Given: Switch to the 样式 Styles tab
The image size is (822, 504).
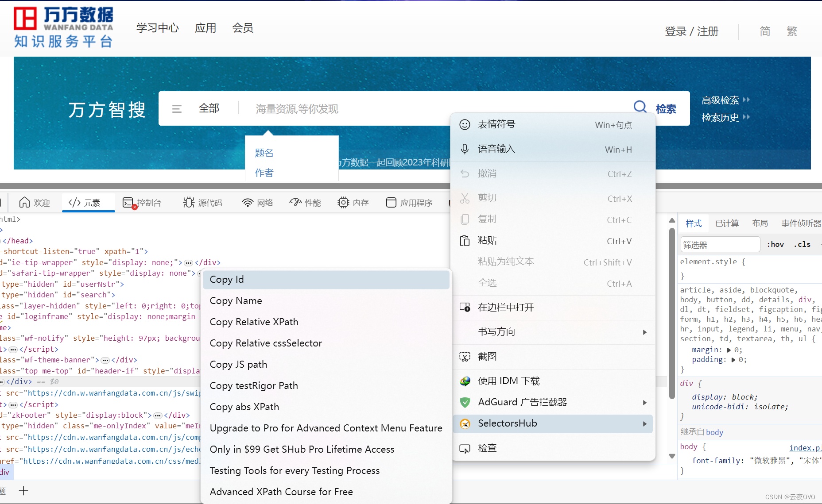Looking at the screenshot, I should point(694,223).
